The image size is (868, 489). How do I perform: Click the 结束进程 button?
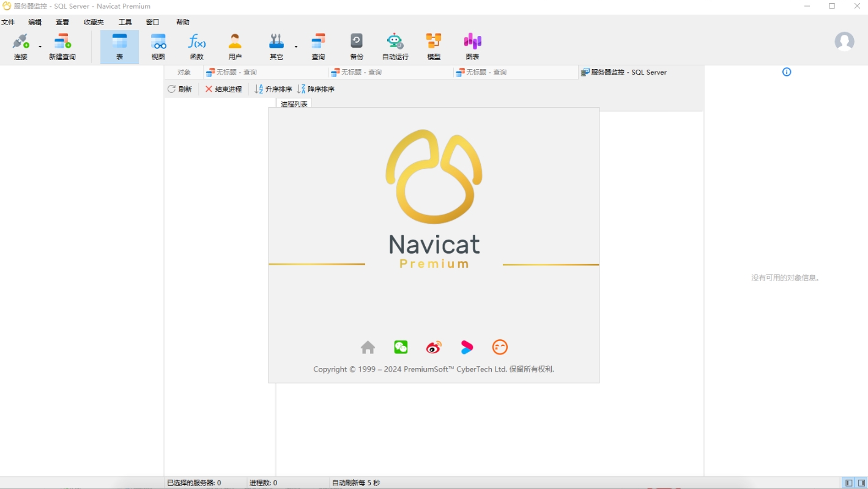pos(223,89)
